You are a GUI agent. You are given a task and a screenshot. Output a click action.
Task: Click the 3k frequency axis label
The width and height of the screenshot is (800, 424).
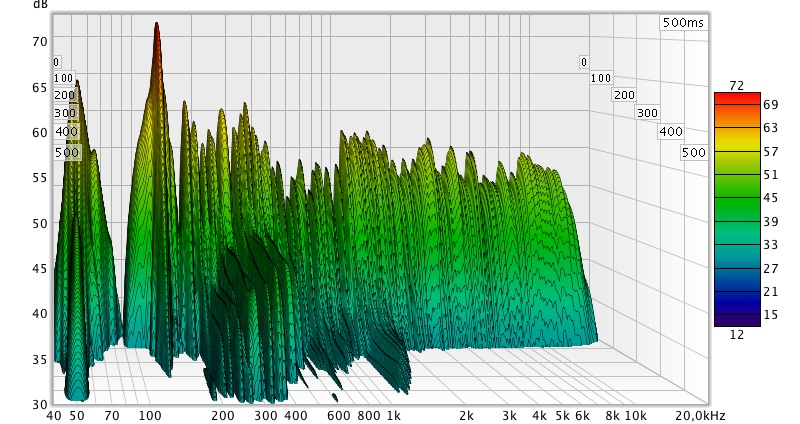pos(509,416)
